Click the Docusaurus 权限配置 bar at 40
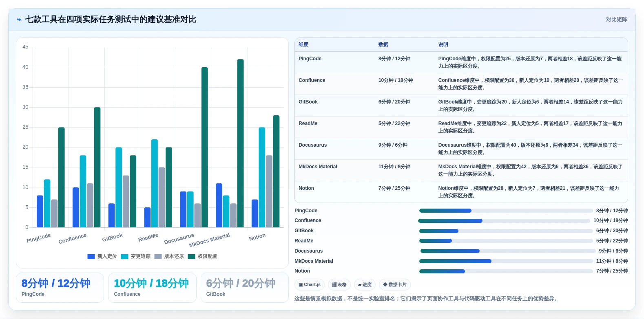 tap(205, 147)
